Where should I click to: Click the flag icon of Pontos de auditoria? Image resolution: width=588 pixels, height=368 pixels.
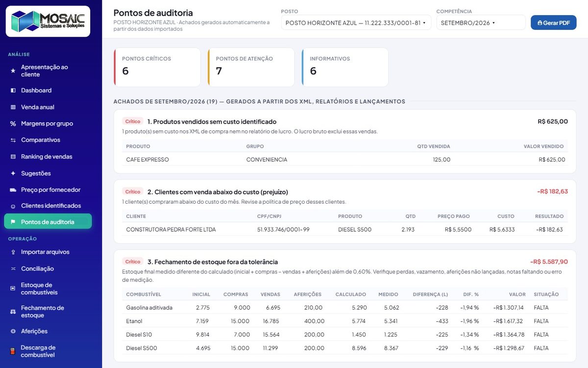point(13,222)
